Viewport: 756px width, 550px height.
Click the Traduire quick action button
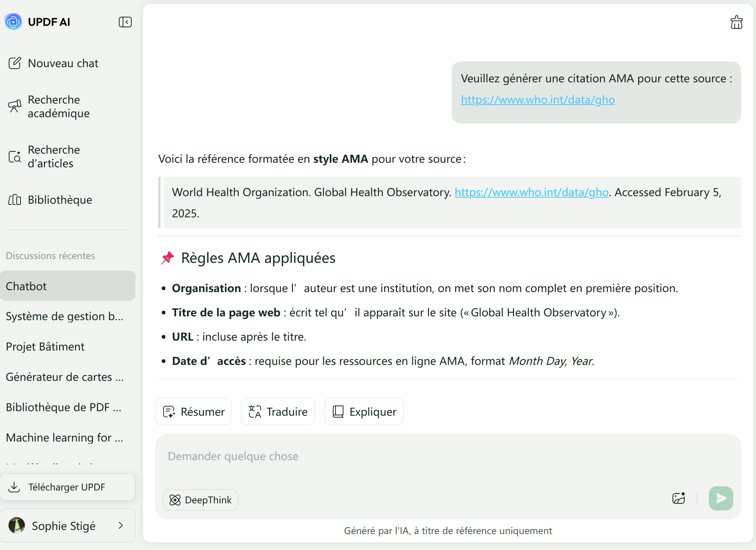278,412
